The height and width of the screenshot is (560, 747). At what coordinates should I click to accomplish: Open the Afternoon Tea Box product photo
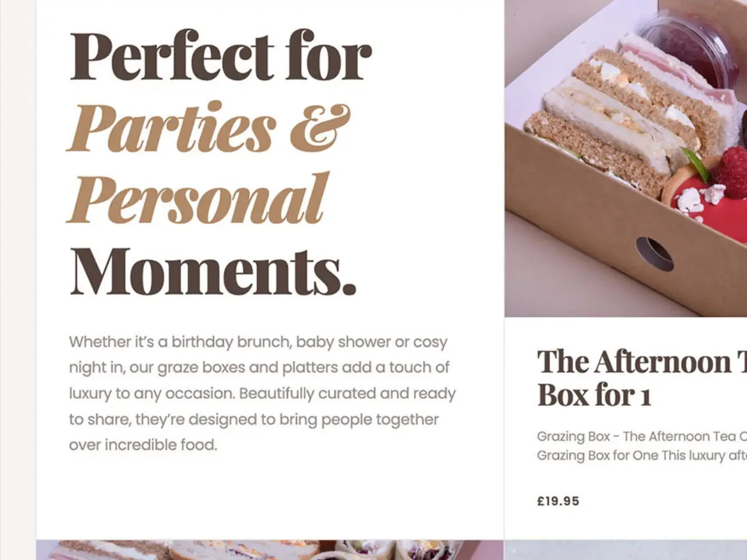pos(626,158)
